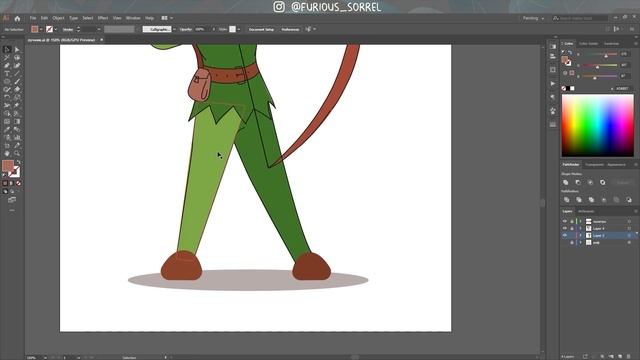The width and height of the screenshot is (640, 360).
Task: Select the Rotate tool
Action: [x=7, y=98]
